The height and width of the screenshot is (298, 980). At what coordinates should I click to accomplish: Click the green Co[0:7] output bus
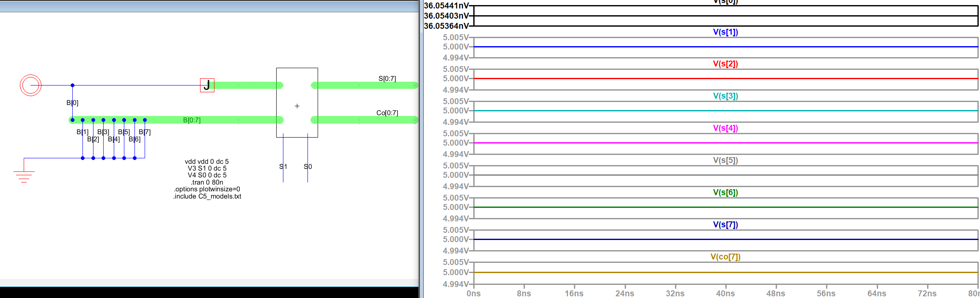(x=364, y=120)
